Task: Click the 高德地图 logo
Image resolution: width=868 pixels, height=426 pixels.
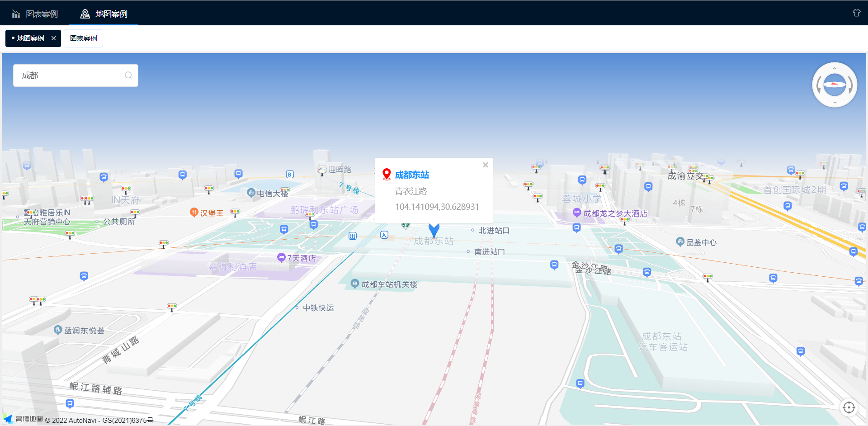Action: (x=23, y=419)
